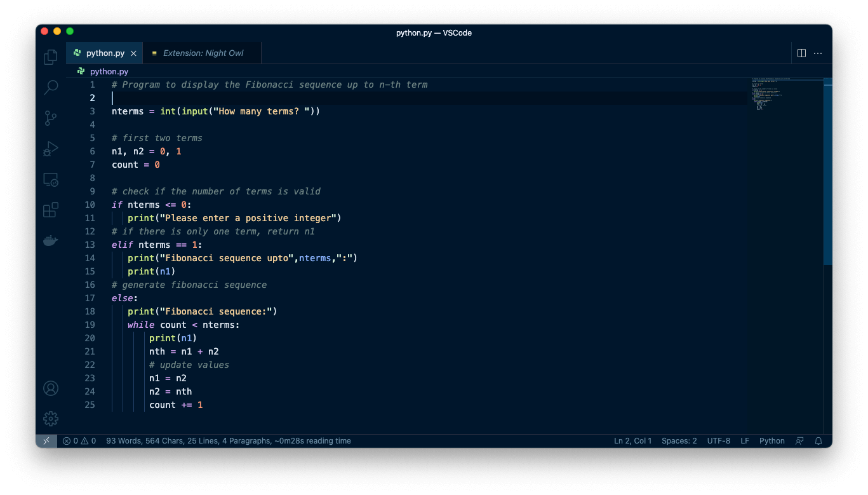
Task: Open the Docker view icon
Action: [x=51, y=241]
